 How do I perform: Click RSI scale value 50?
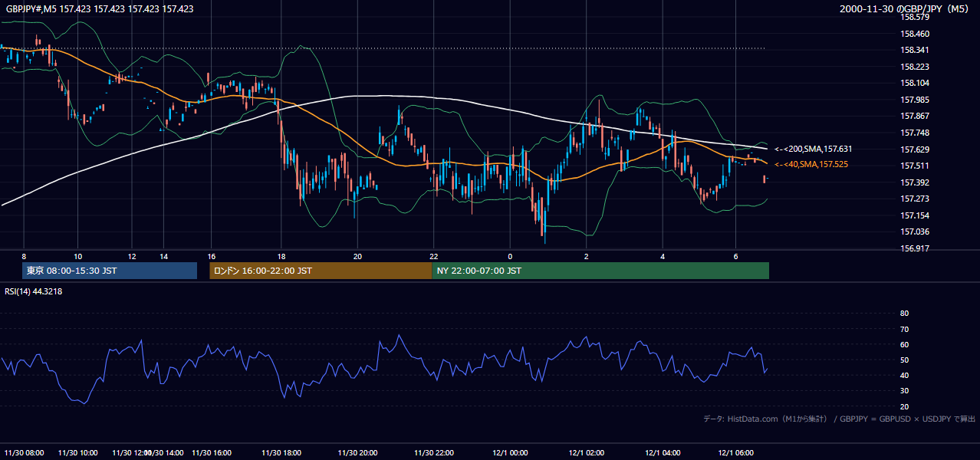tap(904, 360)
